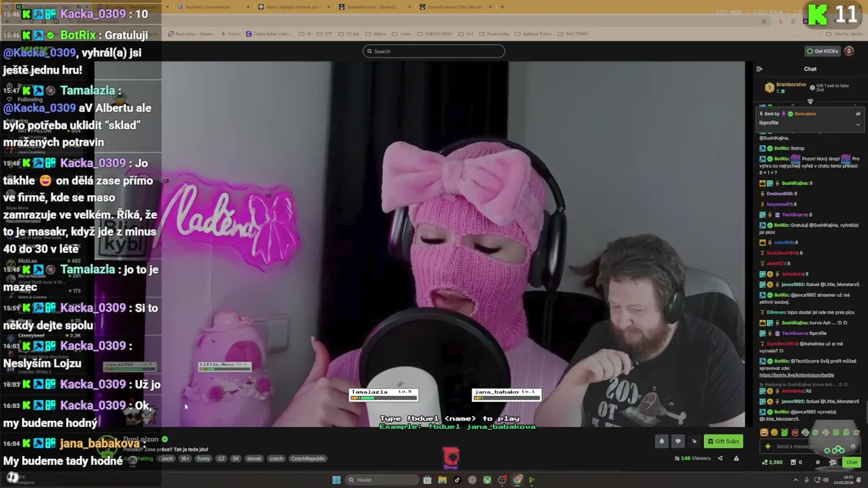Show the 148 Viewers count
This screenshot has height=488, width=868.
pyautogui.click(x=692, y=459)
